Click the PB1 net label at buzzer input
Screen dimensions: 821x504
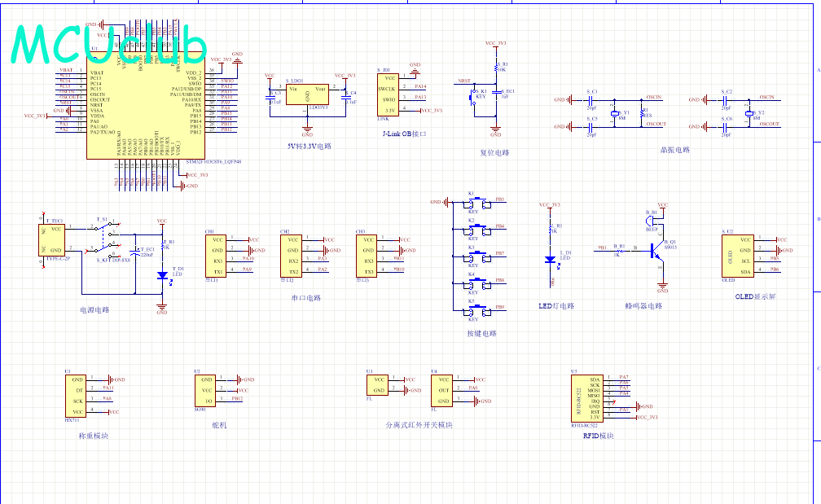tap(603, 248)
